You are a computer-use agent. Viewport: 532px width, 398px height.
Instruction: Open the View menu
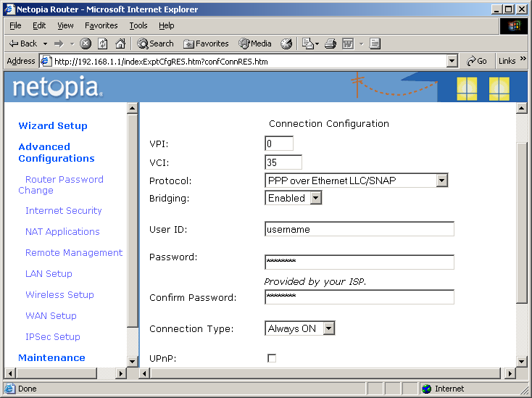65,25
